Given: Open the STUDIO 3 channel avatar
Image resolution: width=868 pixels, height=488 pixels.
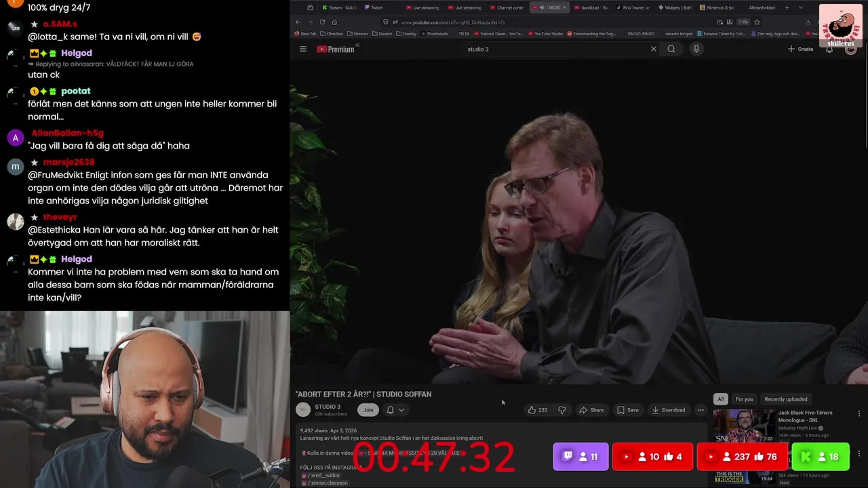Looking at the screenshot, I should 303,410.
